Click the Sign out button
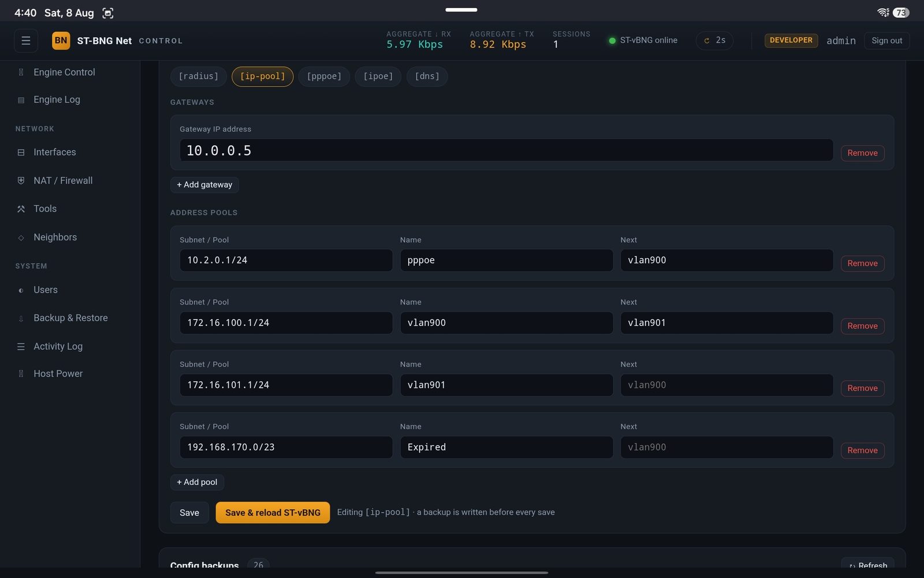 886,40
